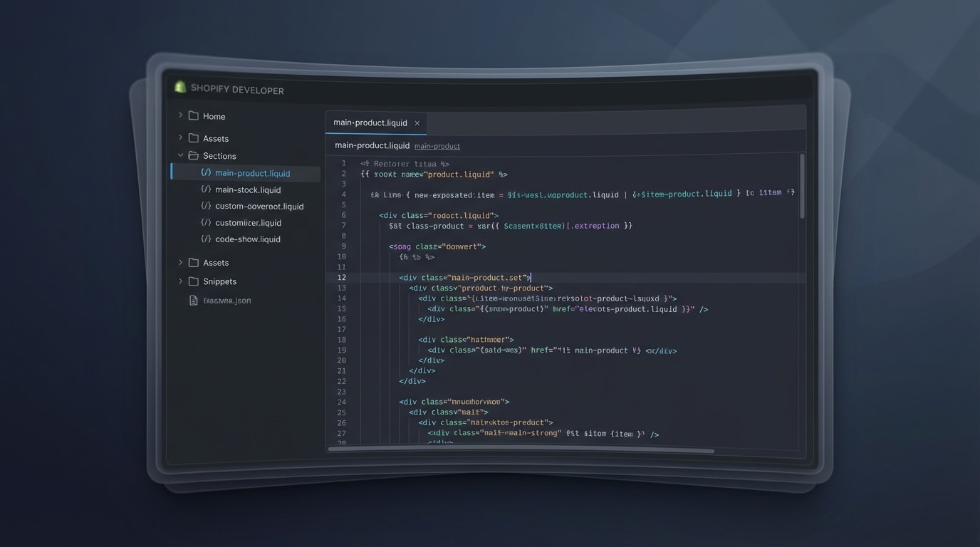980x547 pixels.
Task: Expand the Home folder
Action: click(180, 115)
